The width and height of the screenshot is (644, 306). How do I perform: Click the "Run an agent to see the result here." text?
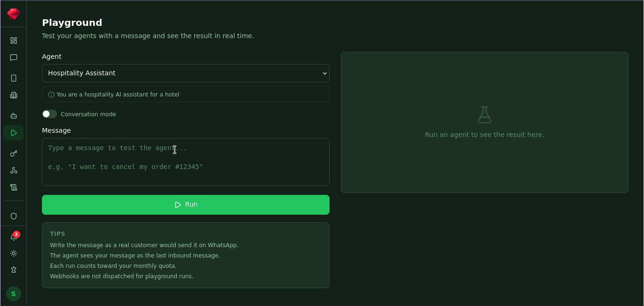click(485, 135)
